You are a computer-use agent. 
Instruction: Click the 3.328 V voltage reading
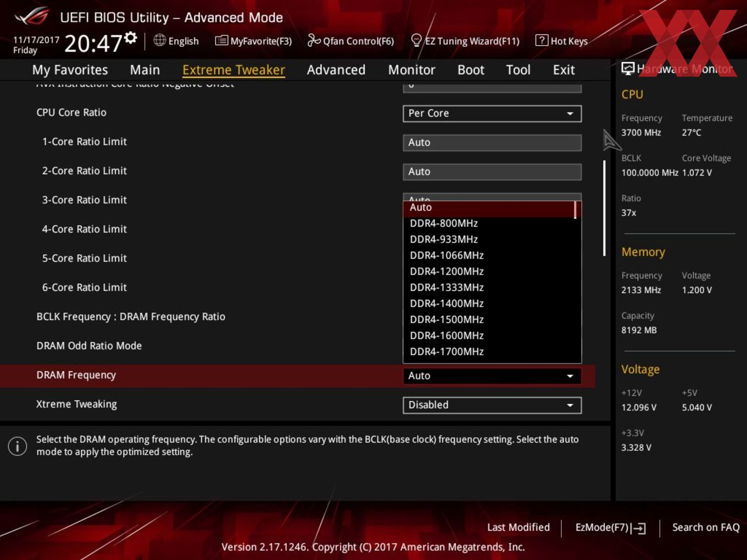636,447
